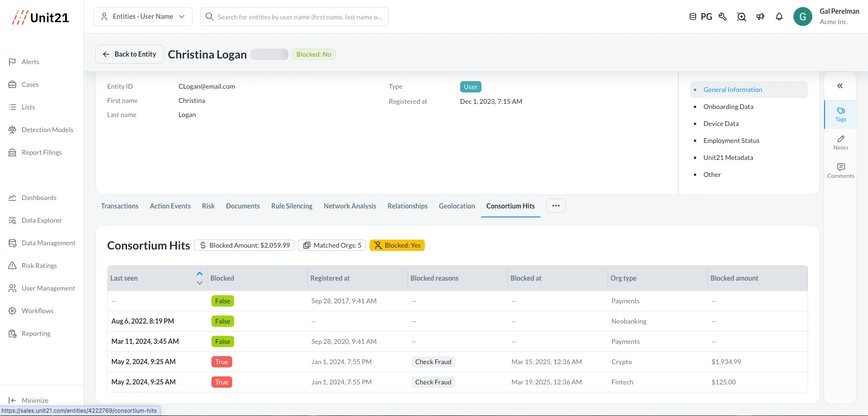Open the Tags panel icon
Image resolution: width=868 pixels, height=416 pixels.
coord(841,114)
